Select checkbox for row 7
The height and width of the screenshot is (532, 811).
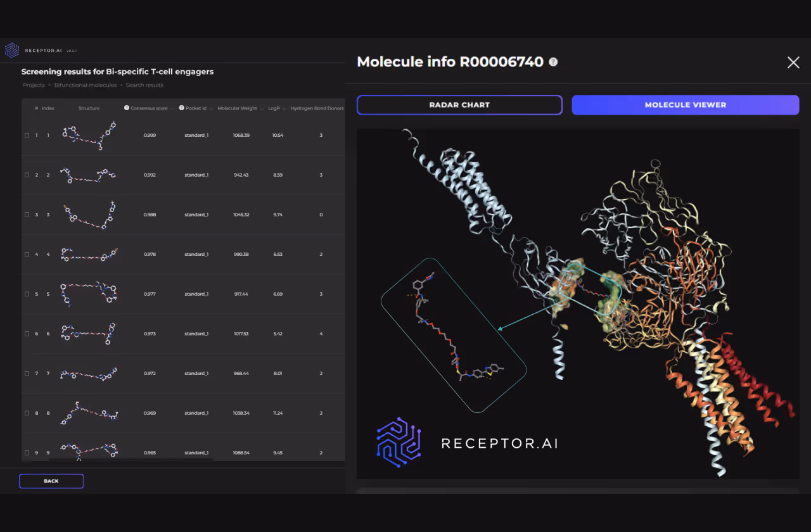pos(27,374)
